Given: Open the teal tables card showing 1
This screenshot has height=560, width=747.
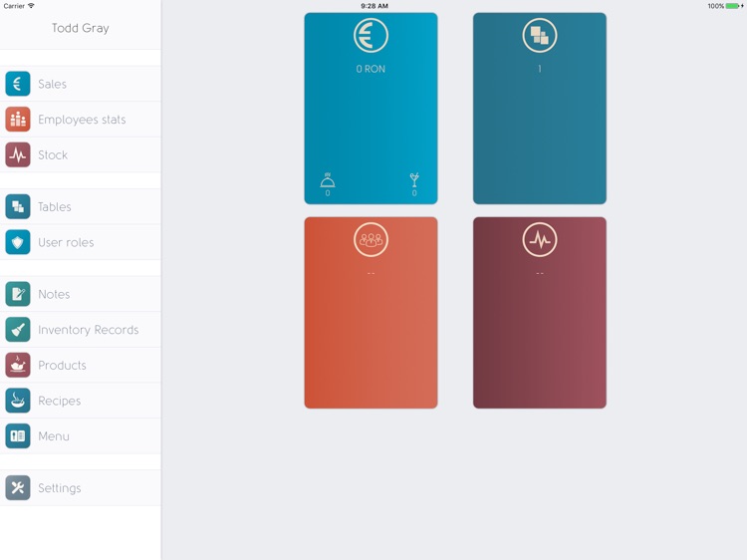Looking at the screenshot, I should click(x=539, y=109).
